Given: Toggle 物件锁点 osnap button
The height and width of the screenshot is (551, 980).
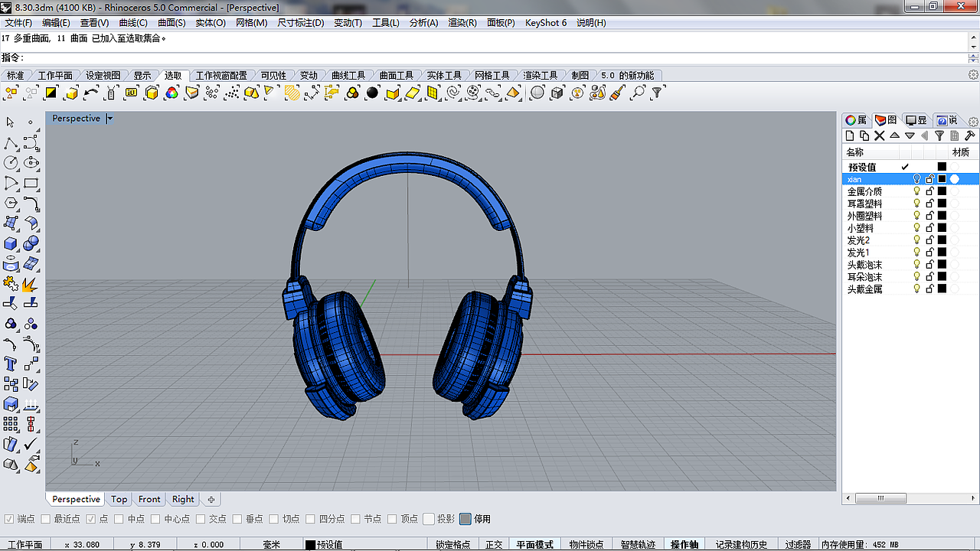Looking at the screenshot, I should [x=586, y=545].
